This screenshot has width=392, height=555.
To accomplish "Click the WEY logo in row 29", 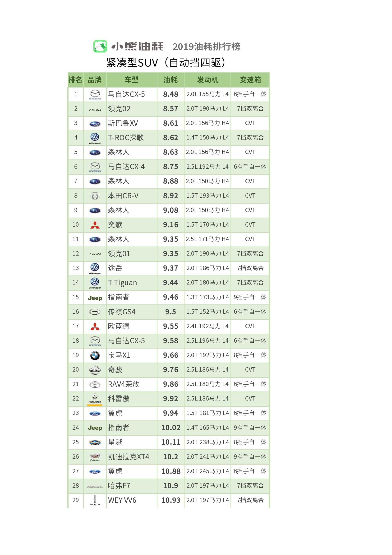I will click(95, 500).
